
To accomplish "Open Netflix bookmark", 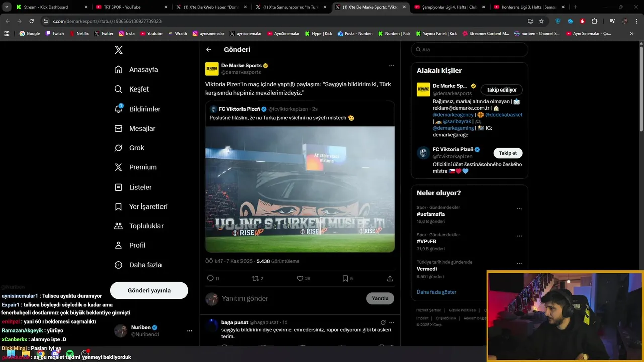I will (x=78, y=34).
